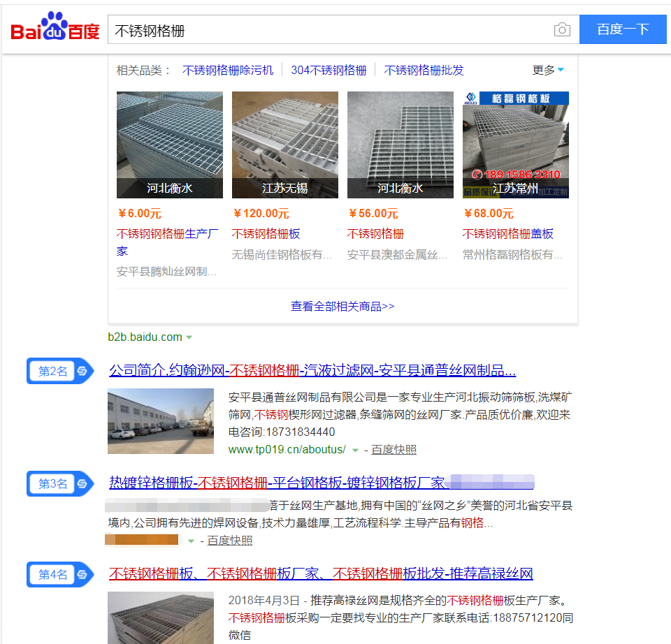Viewport: 671px width, 644px height.
Task: Expand the b2b.baidu.com dropdown arrow
Action: 189,337
